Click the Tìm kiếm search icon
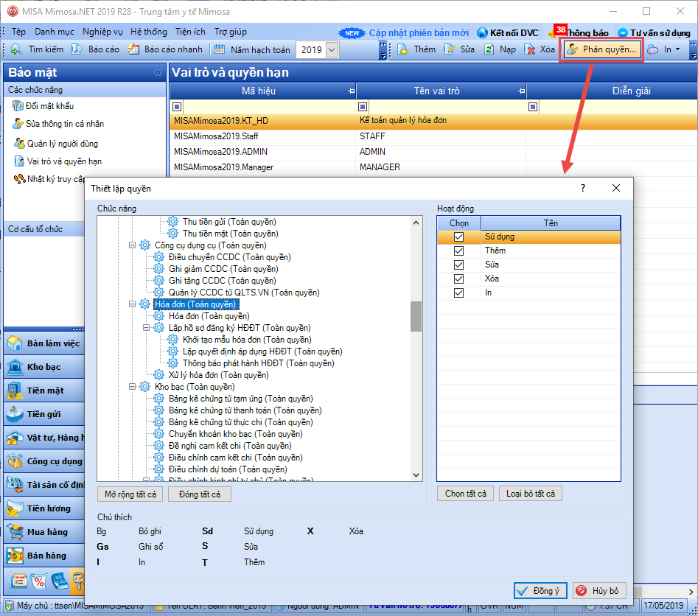 coord(16,49)
